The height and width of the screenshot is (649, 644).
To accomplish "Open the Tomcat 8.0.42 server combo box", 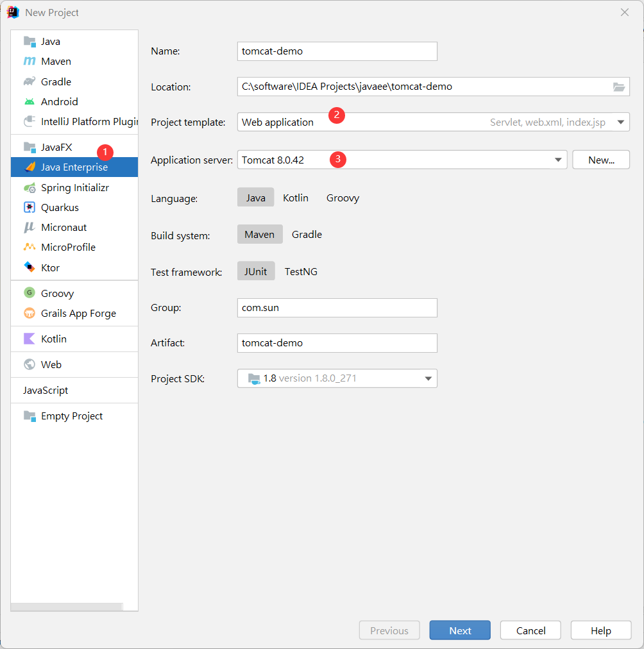I will click(402, 160).
